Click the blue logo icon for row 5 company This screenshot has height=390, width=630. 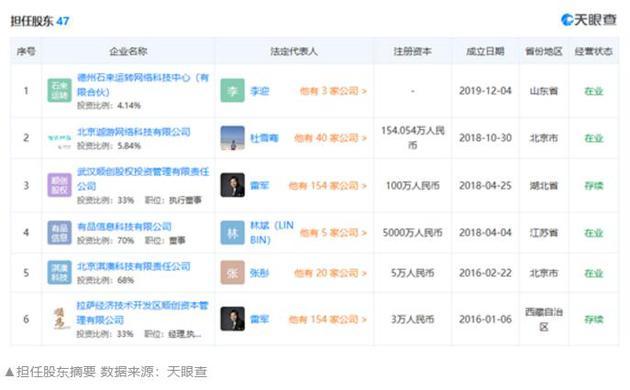click(x=59, y=273)
